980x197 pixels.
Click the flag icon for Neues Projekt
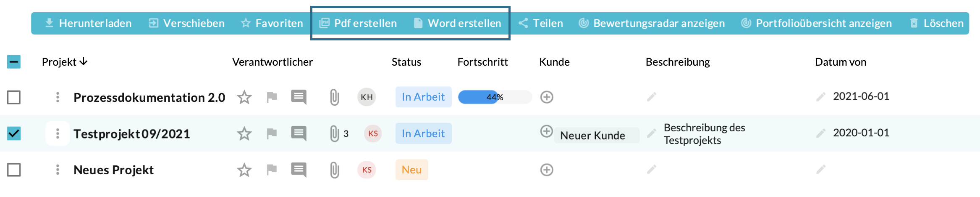(272, 170)
